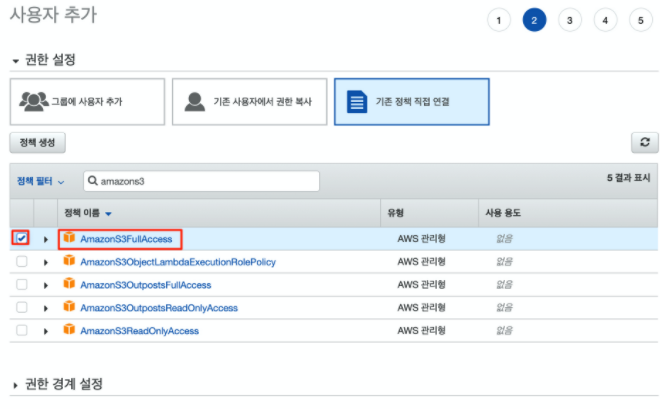This screenshot has width=660, height=409.
Task: Click 없음 in AmazonS3OutpostsFullAccess row
Action: point(504,284)
